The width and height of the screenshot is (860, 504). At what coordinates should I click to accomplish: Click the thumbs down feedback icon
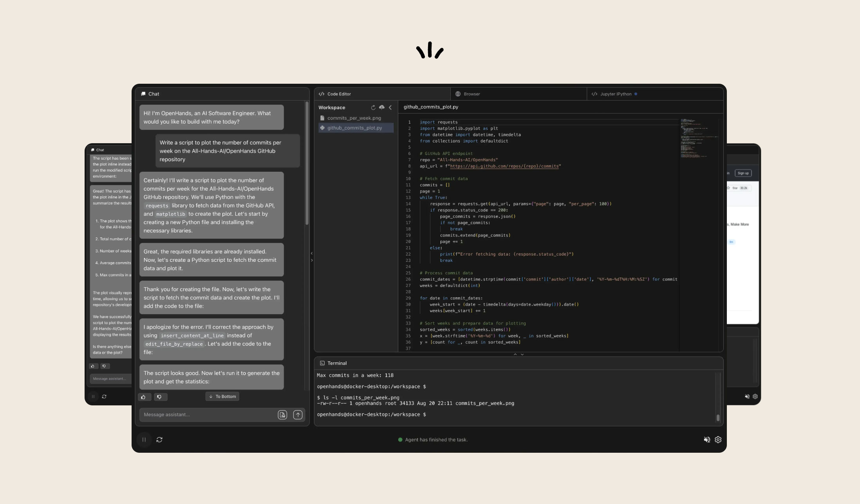pos(159,397)
